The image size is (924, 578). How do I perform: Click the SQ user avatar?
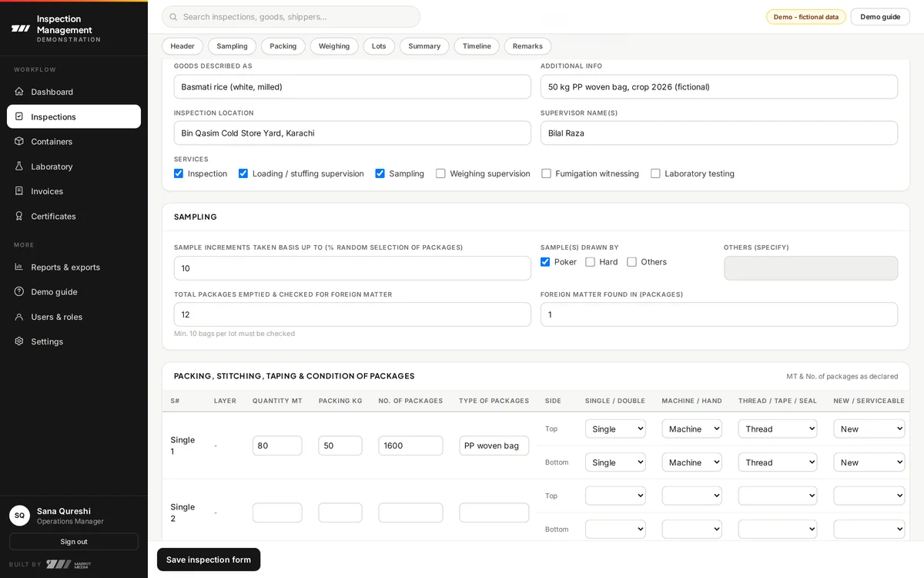pyautogui.click(x=19, y=516)
